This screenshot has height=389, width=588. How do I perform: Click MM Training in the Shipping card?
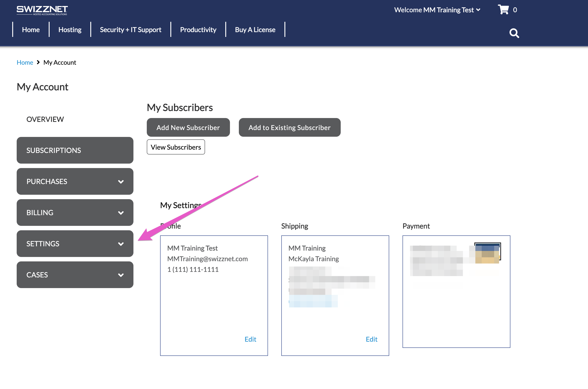pos(307,248)
